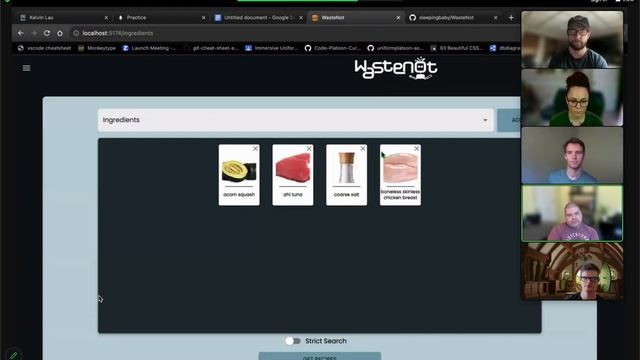
Task: Switch to the Untitled document tab
Action: click(x=258, y=18)
